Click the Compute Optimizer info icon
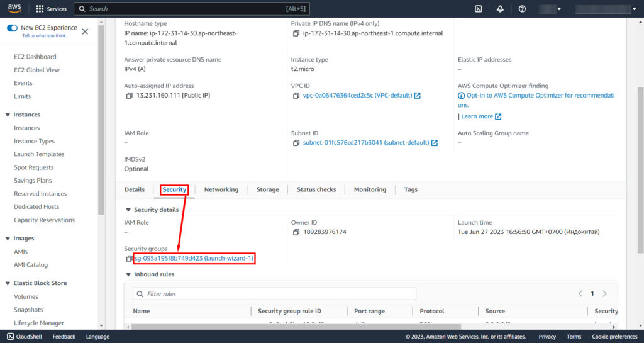The width and height of the screenshot is (644, 343). coord(461,95)
